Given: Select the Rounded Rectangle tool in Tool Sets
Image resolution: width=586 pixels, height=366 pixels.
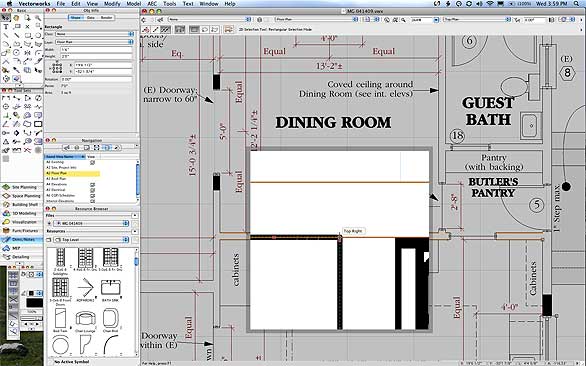Looking at the screenshot, I should (x=38, y=124).
